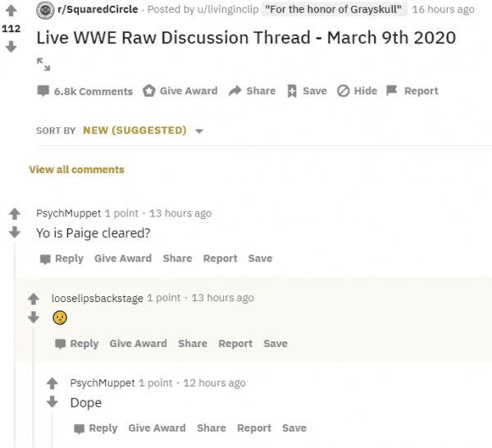Screen dimensions: 492x448
Task: Save the main post with bookmark icon
Action: (306, 91)
